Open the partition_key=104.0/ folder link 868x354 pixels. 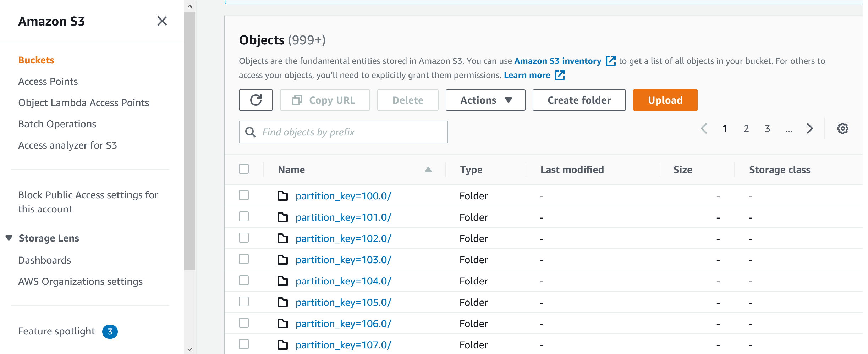tap(343, 281)
